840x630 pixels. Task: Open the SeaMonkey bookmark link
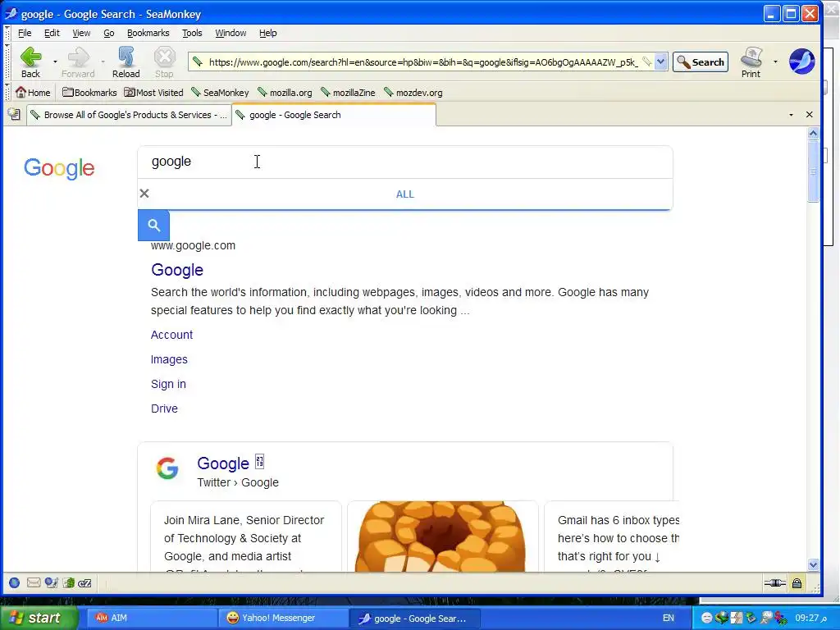(220, 92)
